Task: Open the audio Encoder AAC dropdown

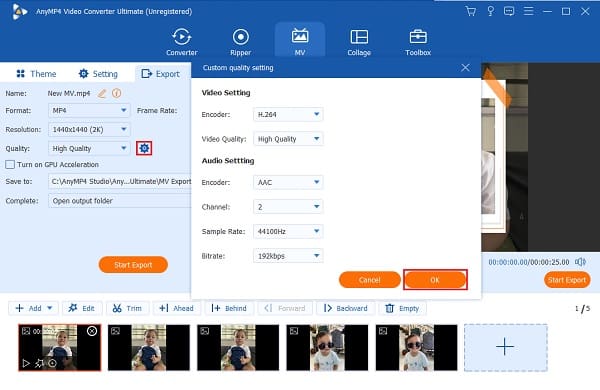Action: coord(288,182)
